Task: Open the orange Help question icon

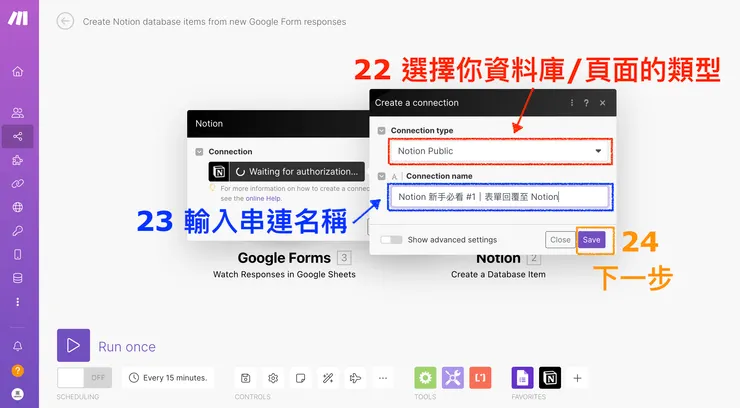Action: coord(17,371)
